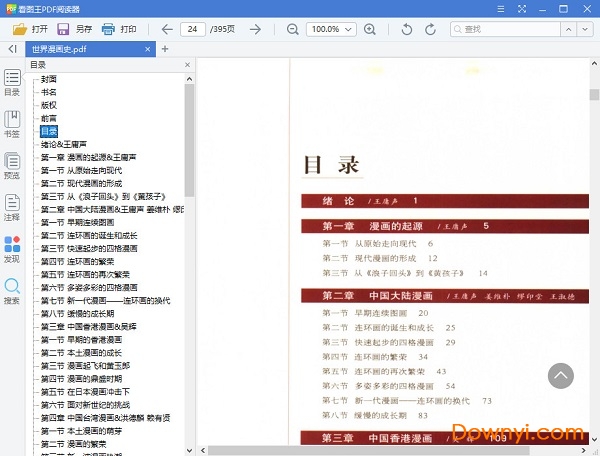Add a new tab with plus button

pyautogui.click(x=165, y=48)
